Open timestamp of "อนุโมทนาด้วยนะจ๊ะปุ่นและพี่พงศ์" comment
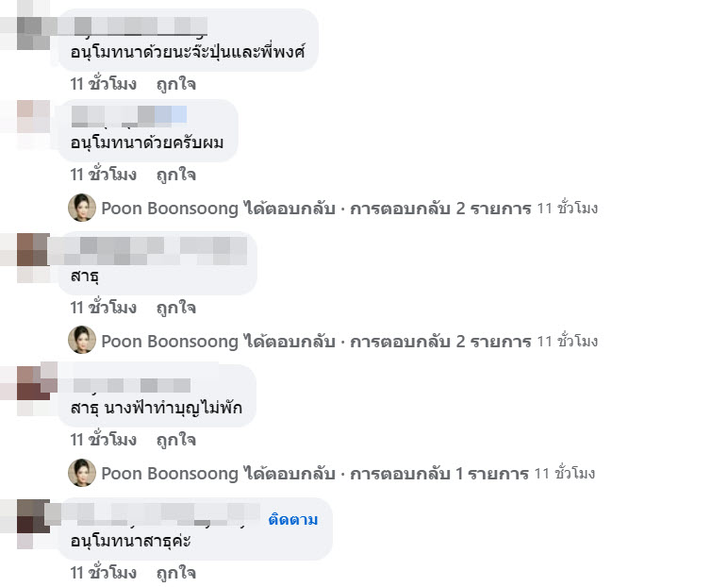This screenshot has width=728, height=587. [x=104, y=84]
